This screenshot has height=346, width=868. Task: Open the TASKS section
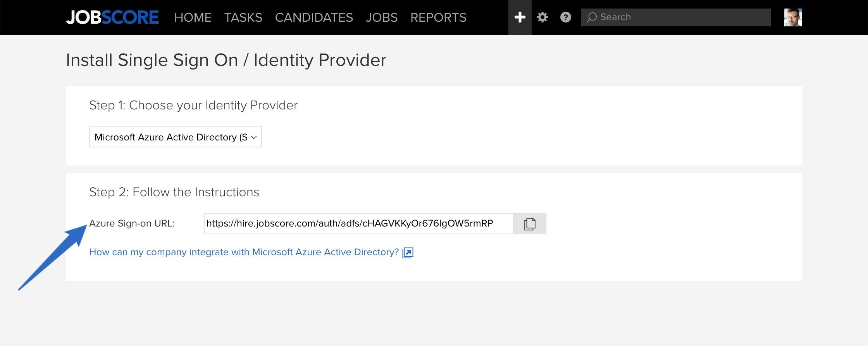coord(243,17)
